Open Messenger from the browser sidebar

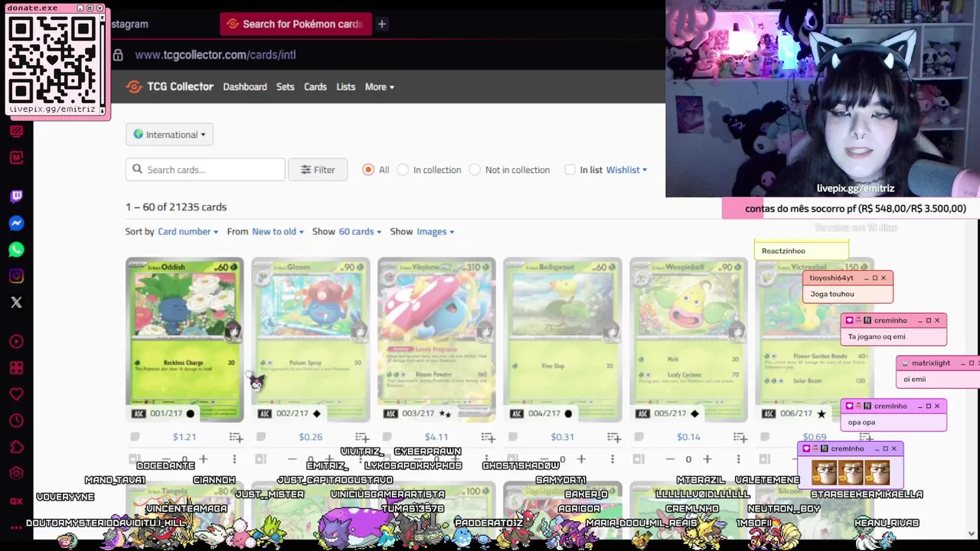16,223
